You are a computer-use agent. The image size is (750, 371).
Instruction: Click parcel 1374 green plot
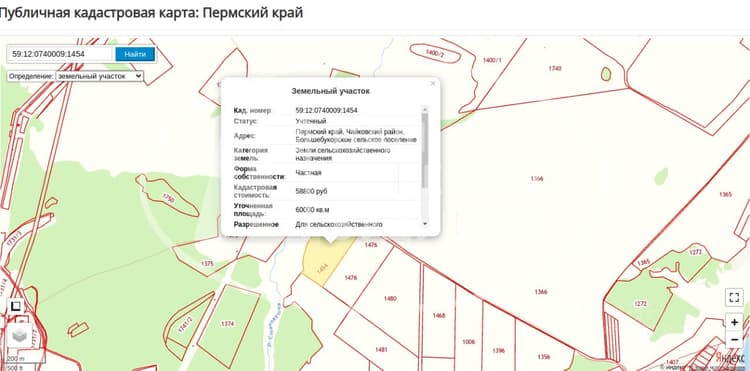228,324
